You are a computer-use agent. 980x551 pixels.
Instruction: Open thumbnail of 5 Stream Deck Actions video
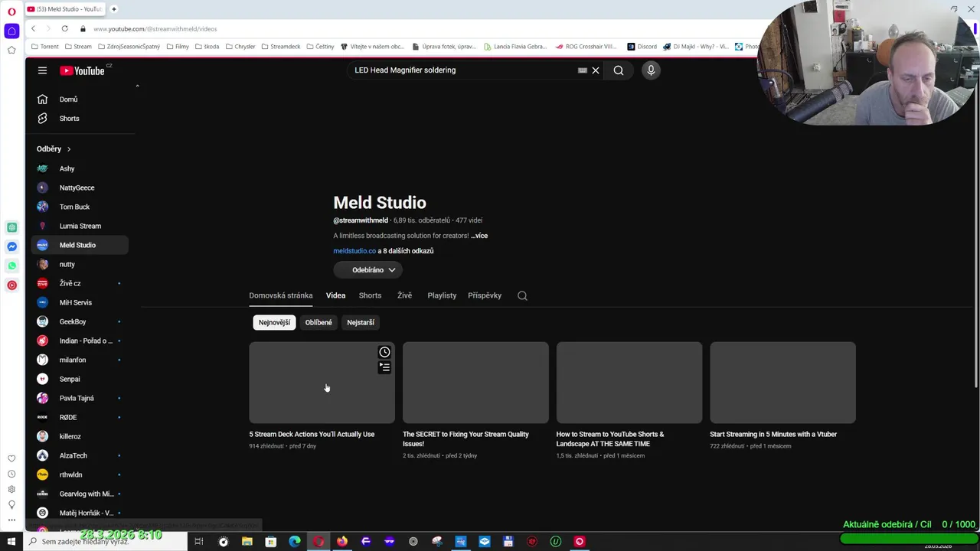point(322,383)
